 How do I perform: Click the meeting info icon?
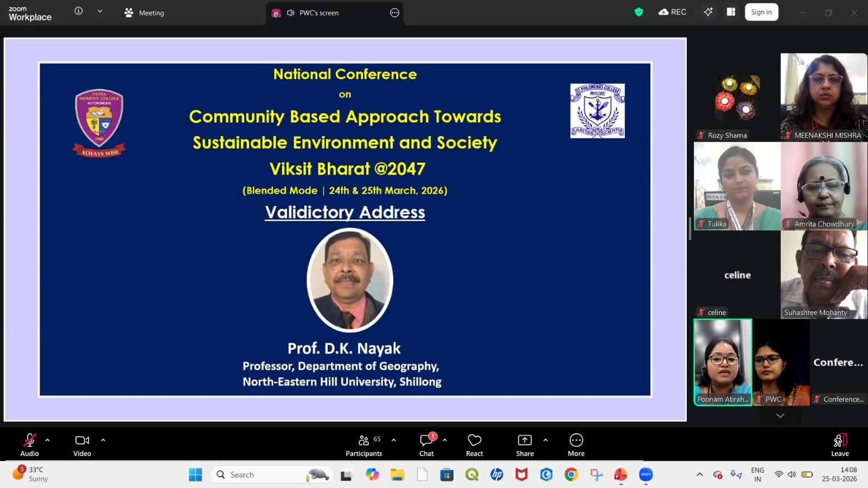tap(79, 11)
